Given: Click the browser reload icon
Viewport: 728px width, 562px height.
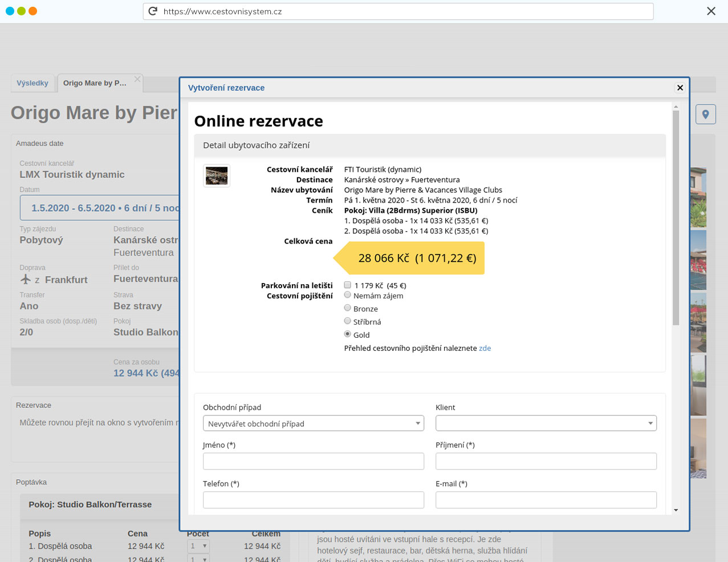Looking at the screenshot, I should coord(153,11).
